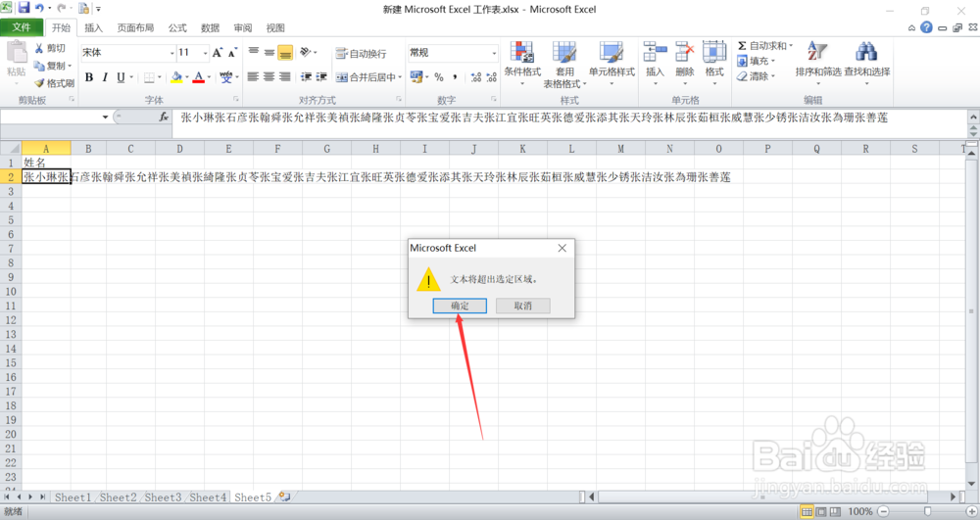The image size is (980, 520).
Task: Click the 确定 button in the dialog
Action: point(460,306)
